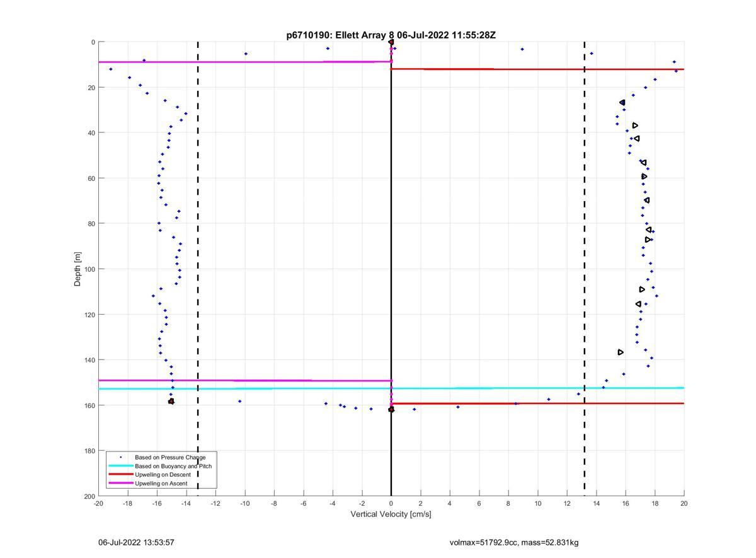Click the red horizontal line near 12 m depth
Viewport: 756px width, 558px height.
click(537, 69)
